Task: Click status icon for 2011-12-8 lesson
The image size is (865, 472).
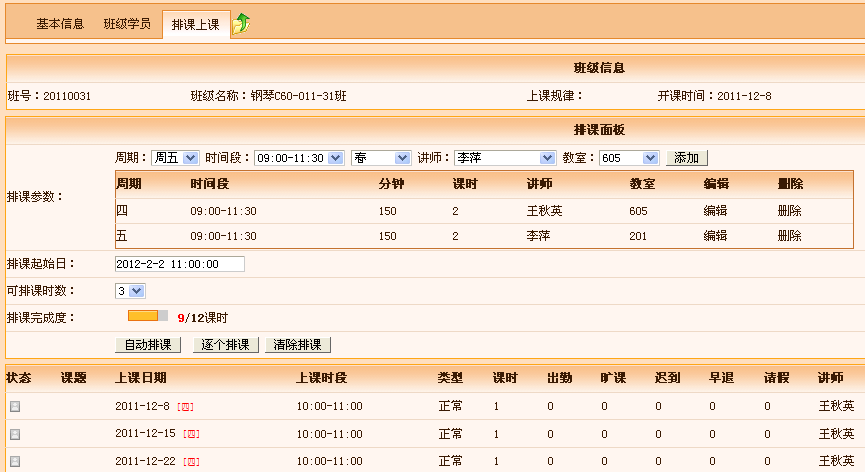Action: [15, 406]
